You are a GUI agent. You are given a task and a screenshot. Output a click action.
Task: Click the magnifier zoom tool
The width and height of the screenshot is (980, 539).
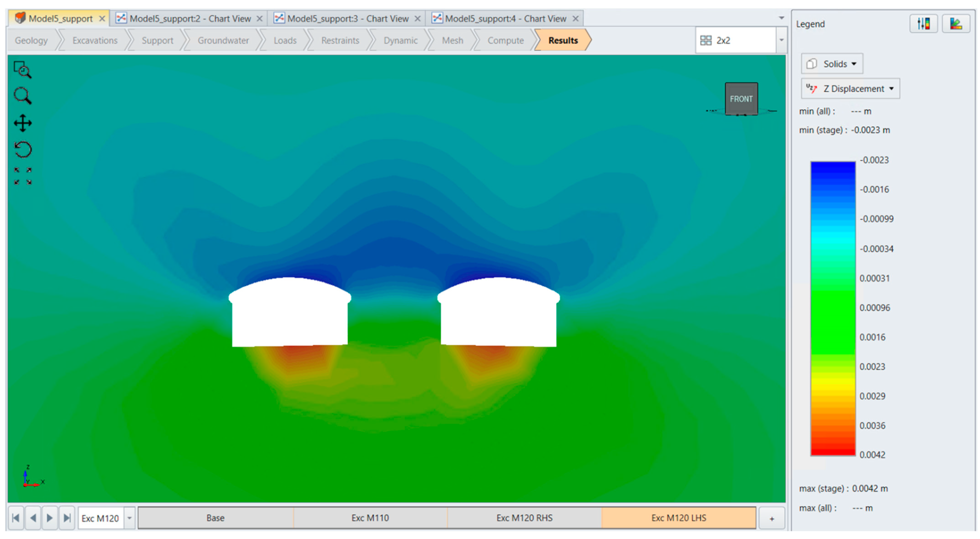click(x=23, y=96)
